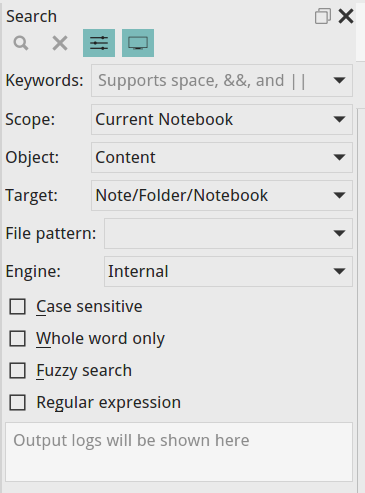365x493 pixels.
Task: Open the Scope dropdown showing Current Notebook
Action: [x=222, y=119]
